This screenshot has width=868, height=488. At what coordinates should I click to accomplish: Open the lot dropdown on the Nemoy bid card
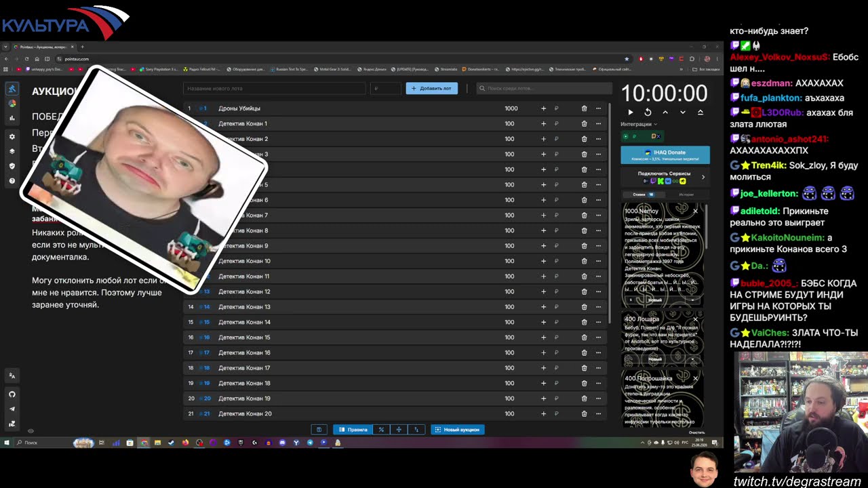pyautogui.click(x=692, y=300)
